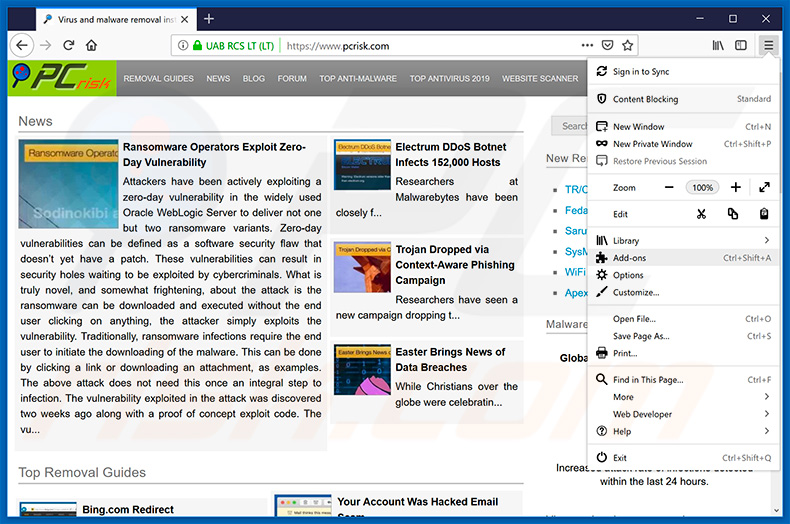The width and height of the screenshot is (790, 524).
Task: Expand the Help submenu
Action: point(683,431)
